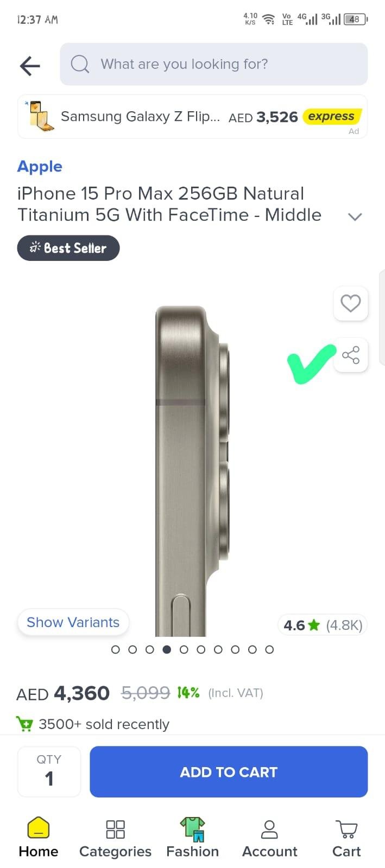
Task: Show Variants of the iPhone
Action: click(73, 622)
